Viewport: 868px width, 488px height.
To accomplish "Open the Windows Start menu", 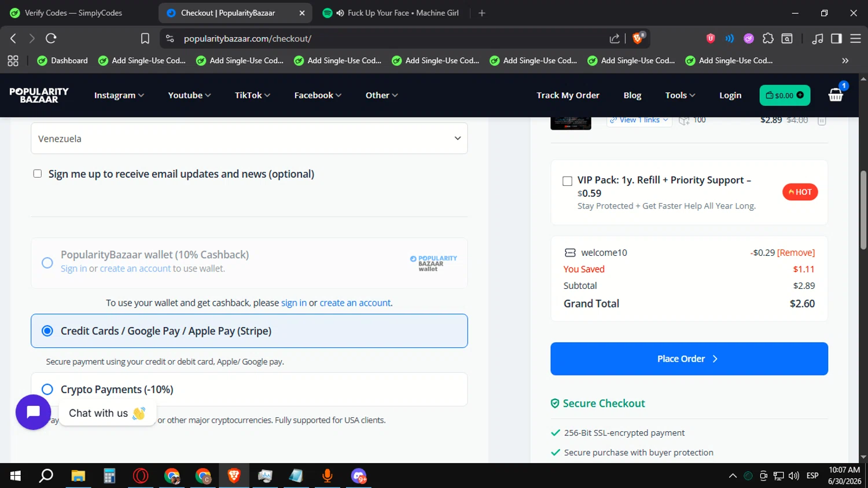I will coord(16,476).
